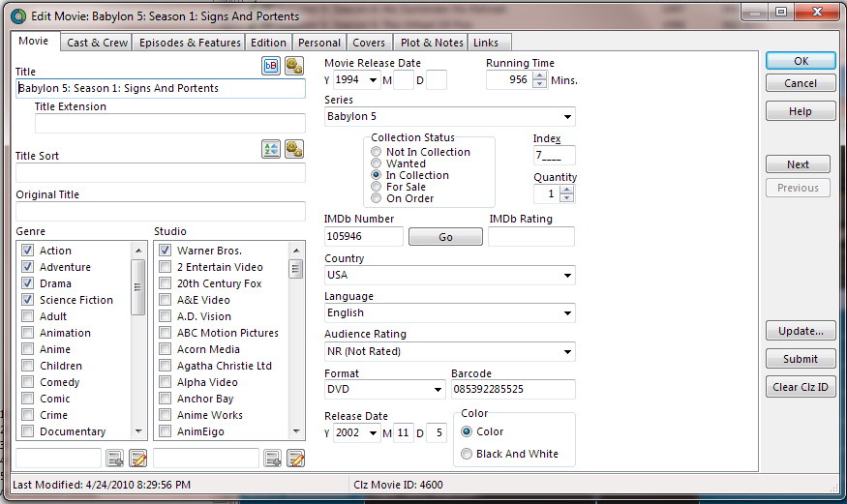Open the Release Date year 2002 dropdown

coord(372,433)
